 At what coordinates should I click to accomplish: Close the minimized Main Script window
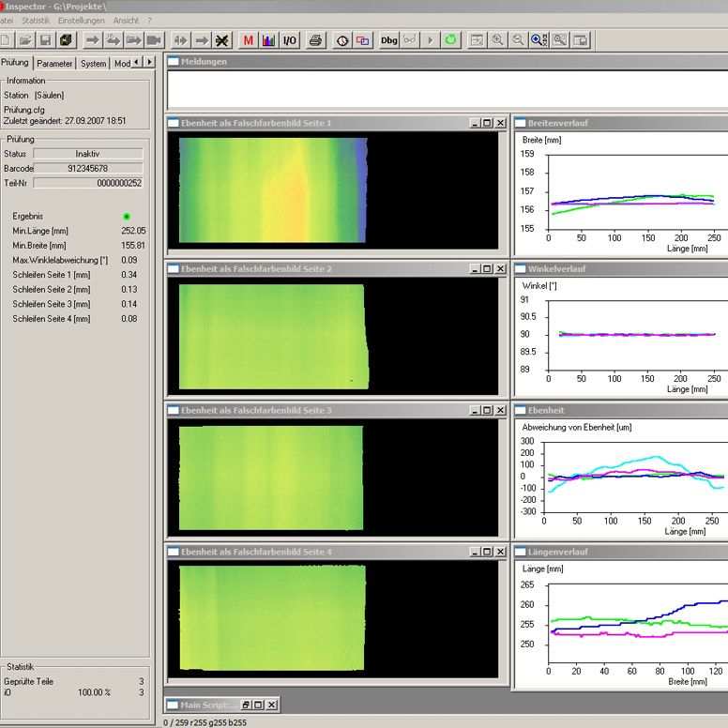[x=272, y=705]
